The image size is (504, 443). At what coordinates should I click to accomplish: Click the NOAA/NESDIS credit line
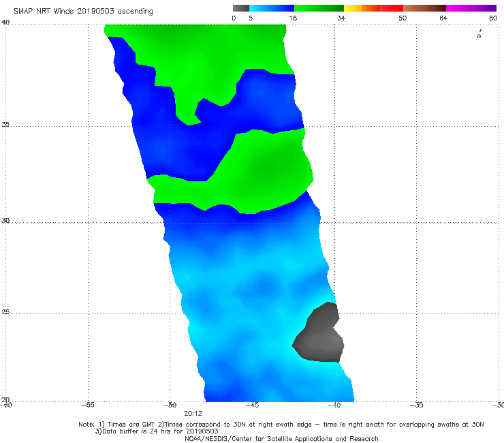[x=281, y=439]
